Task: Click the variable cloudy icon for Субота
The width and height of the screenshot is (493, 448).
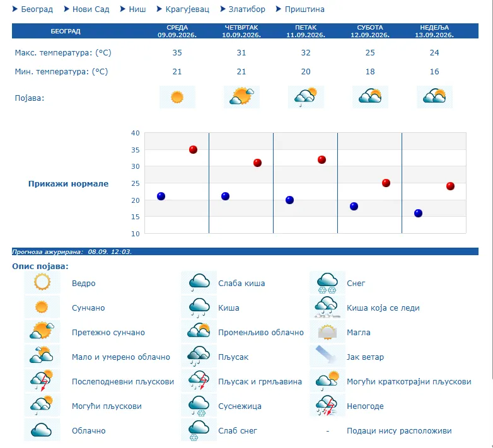Action: [370, 97]
